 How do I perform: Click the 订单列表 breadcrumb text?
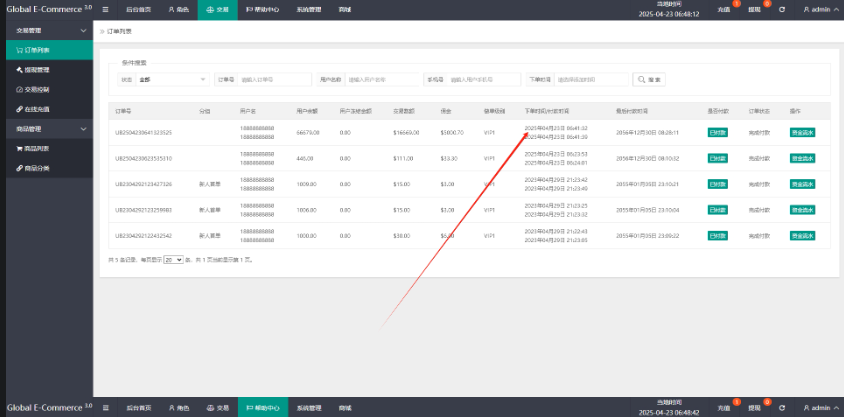(x=119, y=32)
